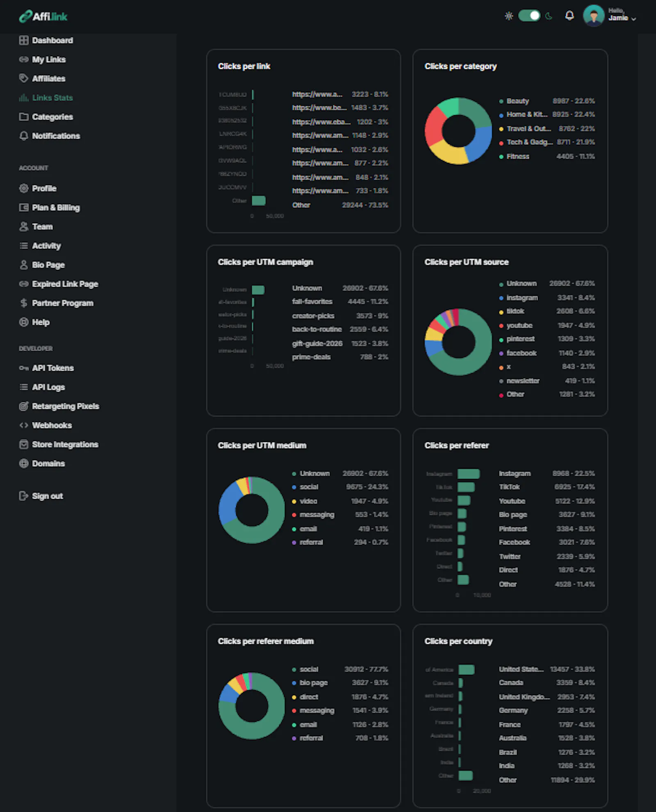The width and height of the screenshot is (656, 812).
Task: Click the Partner Program dollar icon
Action: (x=24, y=303)
